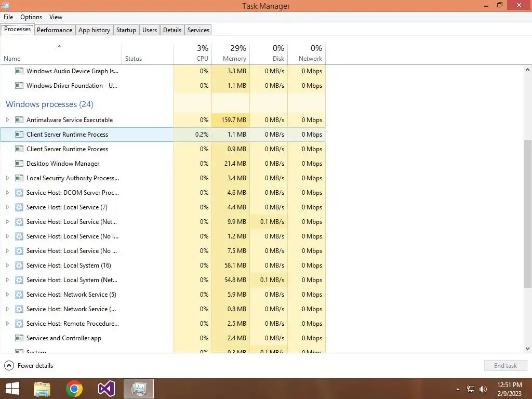Select Service Host: Local Service (No ... 7.5 MB row
Image resolution: width=532 pixels, height=399 pixels.
click(x=163, y=251)
